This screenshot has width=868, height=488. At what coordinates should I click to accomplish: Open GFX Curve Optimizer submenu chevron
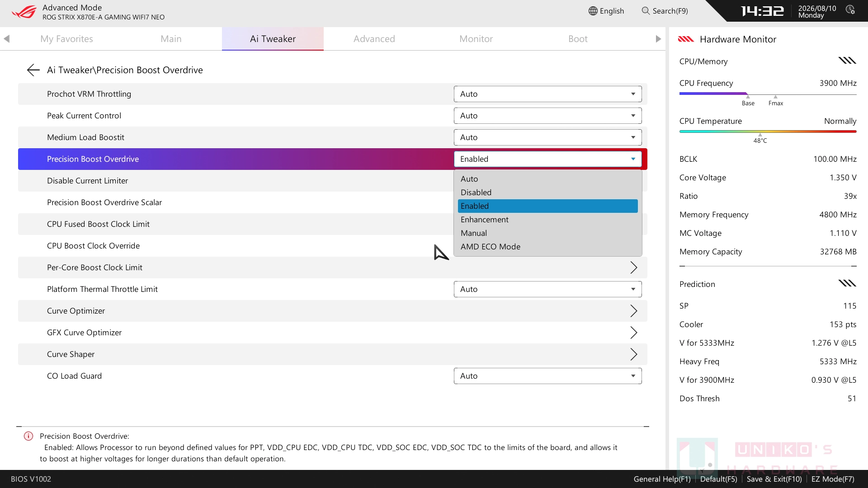coord(634,333)
